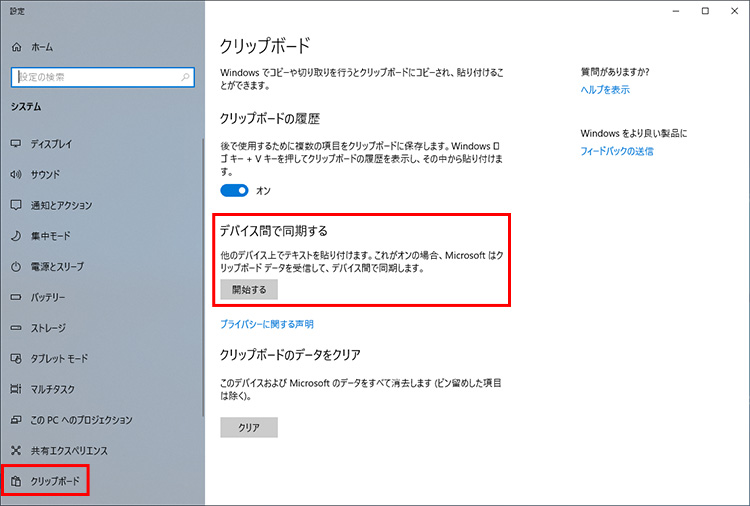Click the 設定の検索 search field
The image size is (750, 506).
[x=102, y=77]
